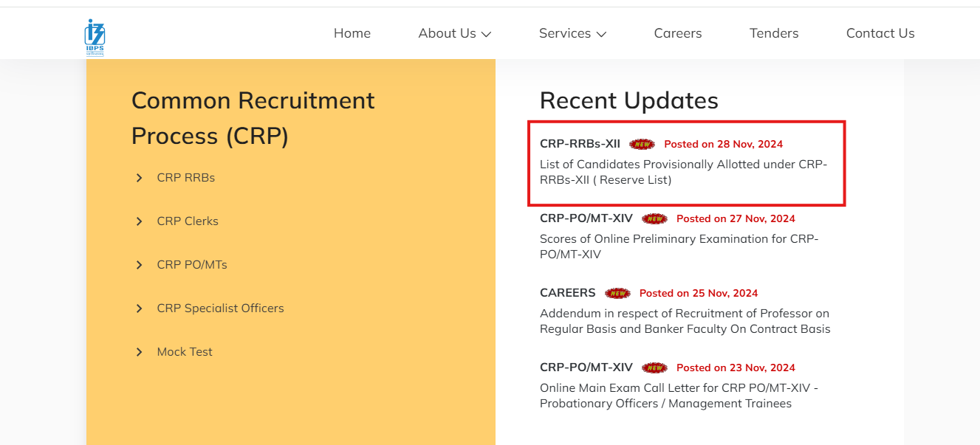Expand the CRP RRBs sidebar item

tap(185, 177)
